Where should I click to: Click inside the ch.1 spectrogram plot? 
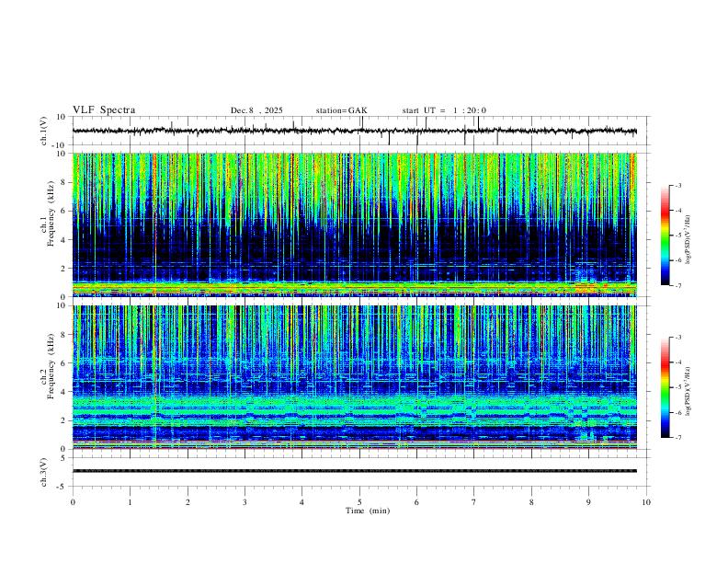[355, 224]
